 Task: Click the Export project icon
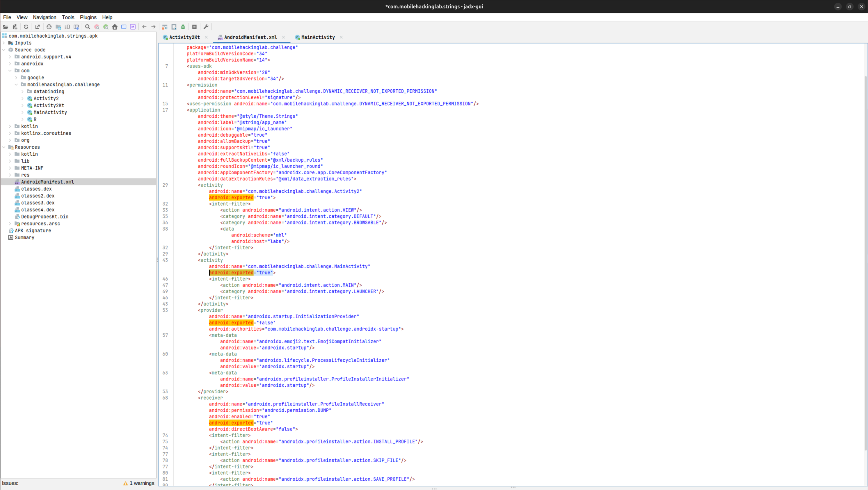pos(38,27)
